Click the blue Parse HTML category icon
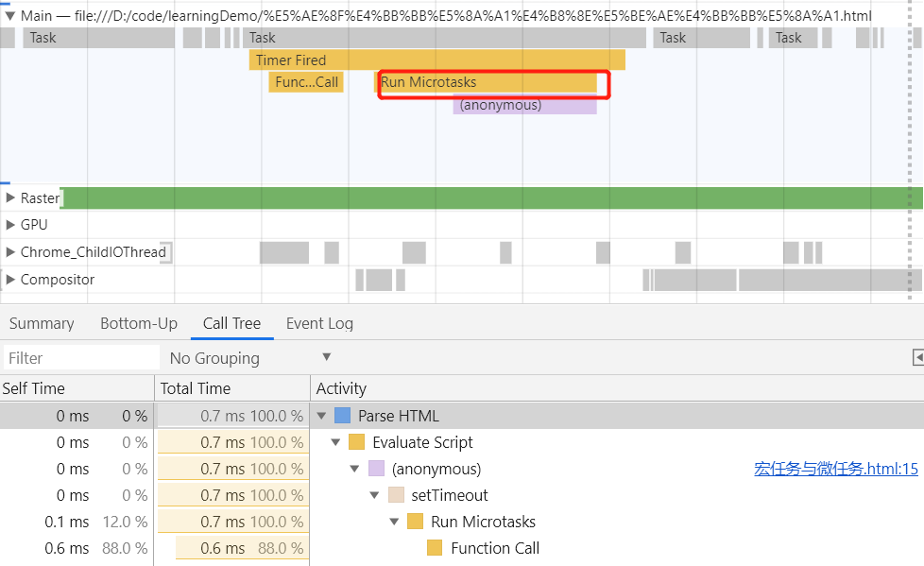 click(342, 416)
